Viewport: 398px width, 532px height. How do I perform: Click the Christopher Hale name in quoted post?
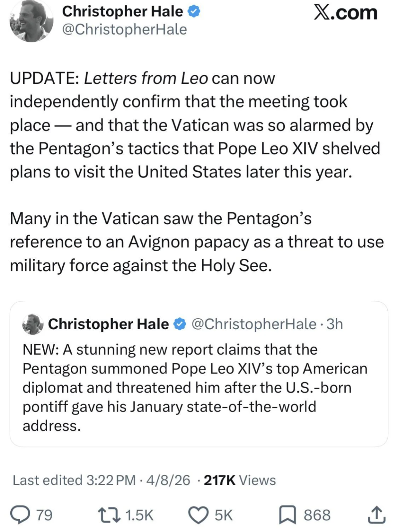108,324
